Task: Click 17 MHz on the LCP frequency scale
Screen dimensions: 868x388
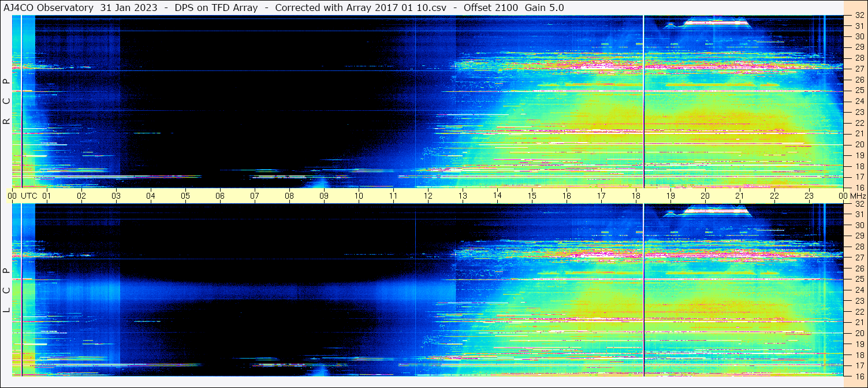Action: pyautogui.click(x=859, y=365)
